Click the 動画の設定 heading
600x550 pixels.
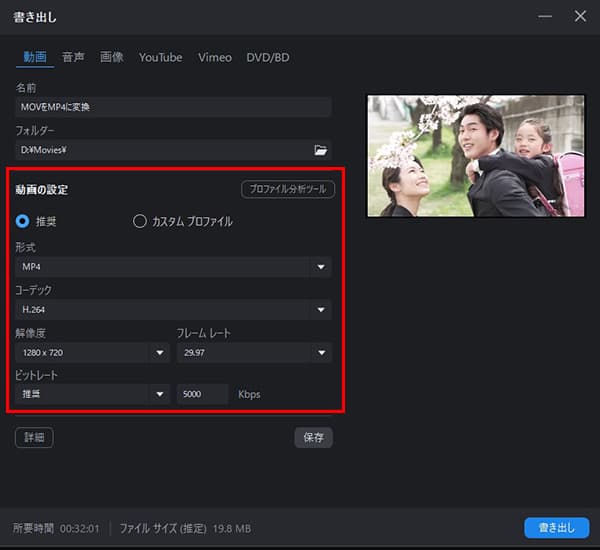[x=42, y=189]
